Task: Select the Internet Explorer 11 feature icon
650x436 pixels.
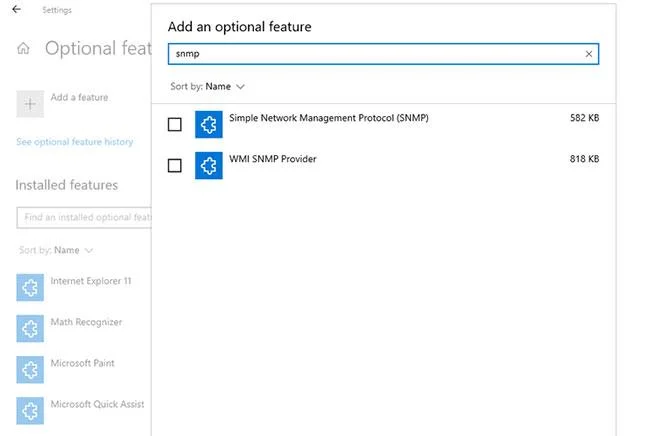Action: pyautogui.click(x=30, y=287)
